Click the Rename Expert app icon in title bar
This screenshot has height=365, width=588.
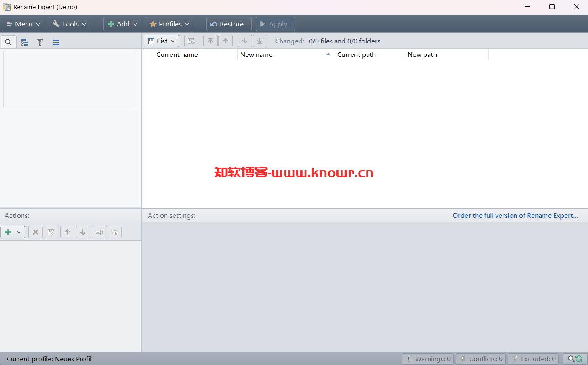pyautogui.click(x=7, y=7)
